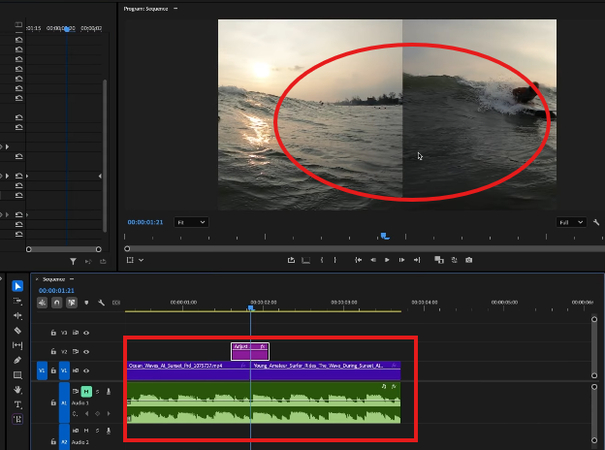This screenshot has width=605, height=450.
Task: Open Program monitor settings wrench
Action: click(596, 222)
